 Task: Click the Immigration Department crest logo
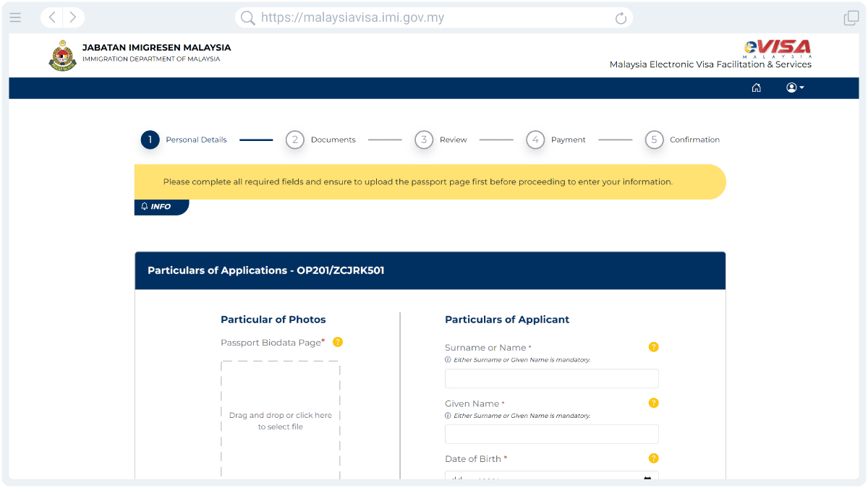point(62,54)
